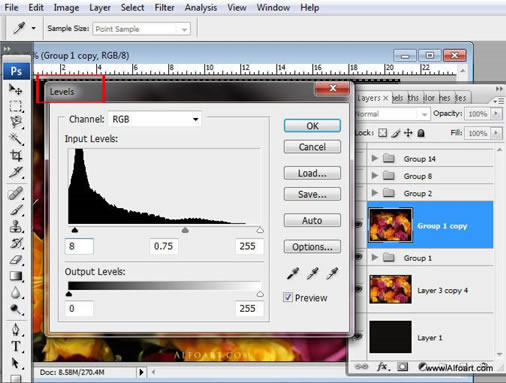This screenshot has width=506, height=383.
Task: Open the Channel RGB dropdown
Action: [x=155, y=119]
